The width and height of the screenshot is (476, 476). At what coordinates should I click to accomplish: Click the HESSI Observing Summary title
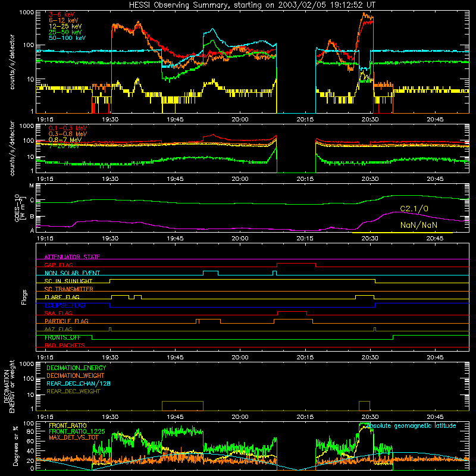click(x=252, y=5)
